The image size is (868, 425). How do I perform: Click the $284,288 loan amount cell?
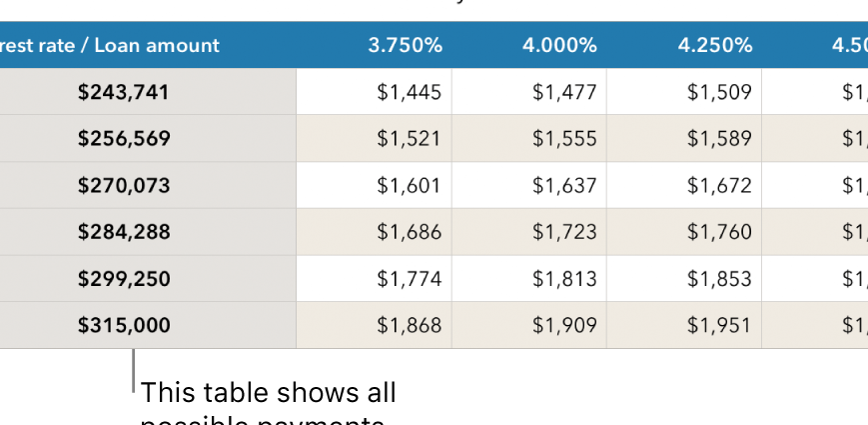(124, 232)
